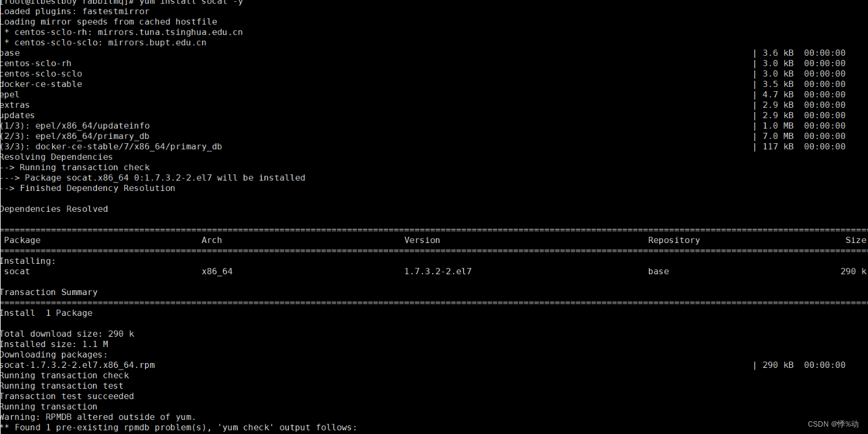This screenshot has width=868, height=434.
Task: Click the 'base' repository cell
Action: (x=659, y=271)
